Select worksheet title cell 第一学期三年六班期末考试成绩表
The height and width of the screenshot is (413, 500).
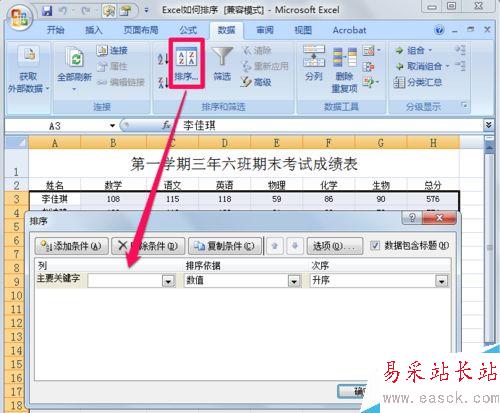point(244,164)
